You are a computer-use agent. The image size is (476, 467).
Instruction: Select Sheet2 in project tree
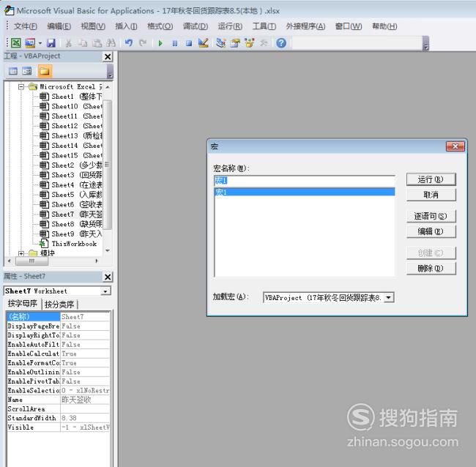[71, 165]
